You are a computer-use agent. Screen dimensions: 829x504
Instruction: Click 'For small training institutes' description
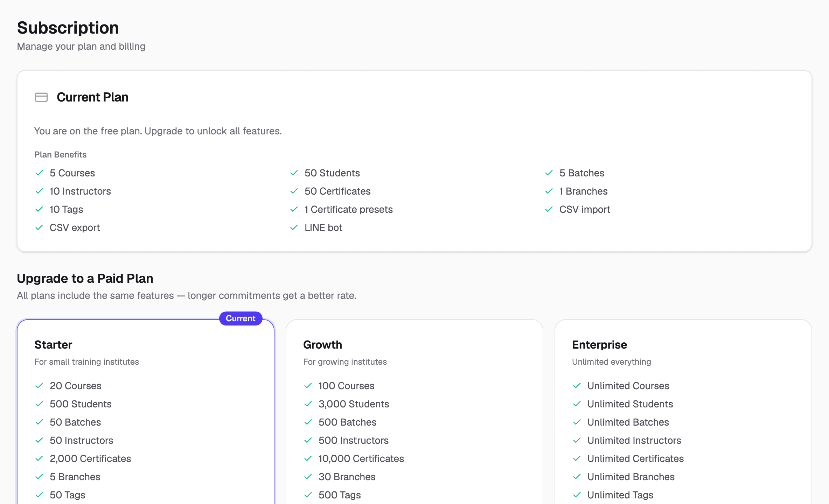coord(86,362)
